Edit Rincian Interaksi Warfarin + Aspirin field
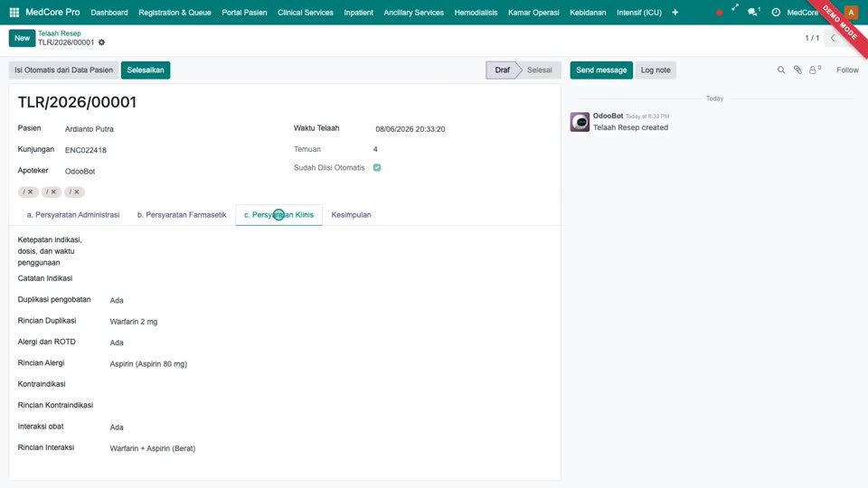 (x=331, y=448)
